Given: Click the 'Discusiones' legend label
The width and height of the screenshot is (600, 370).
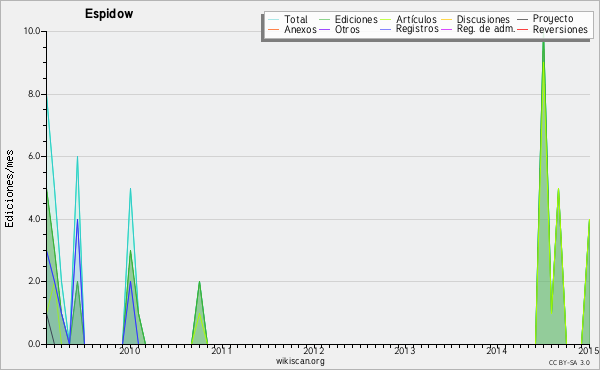Looking at the screenshot, I should 483,19.
